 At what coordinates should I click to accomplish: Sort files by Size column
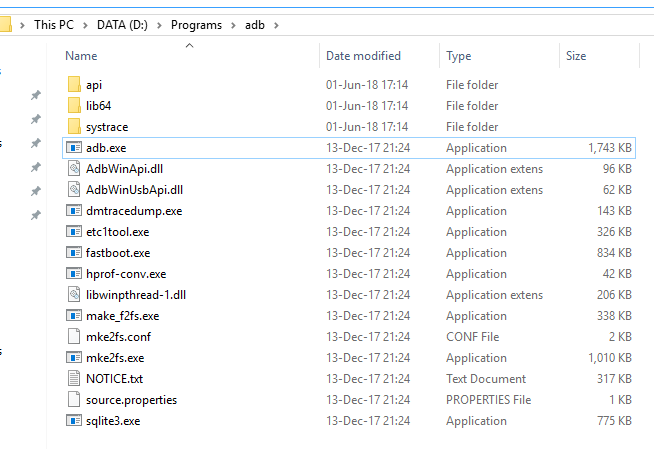tap(576, 56)
